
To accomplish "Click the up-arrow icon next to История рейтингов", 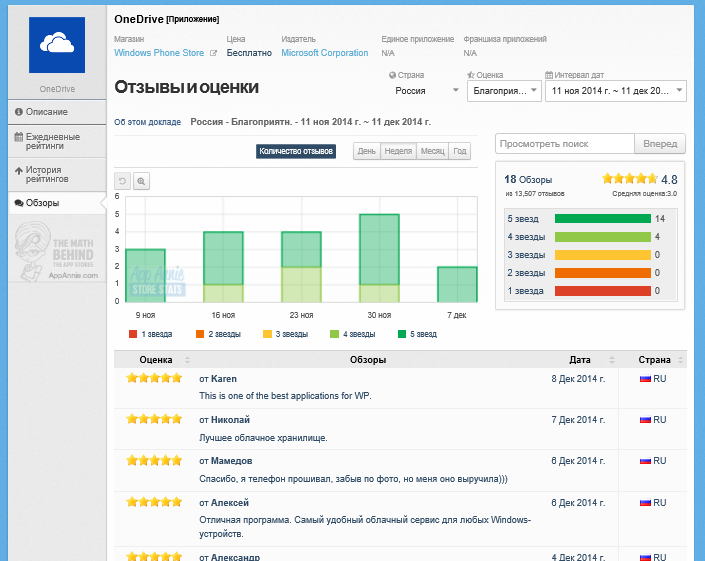I will (19, 170).
